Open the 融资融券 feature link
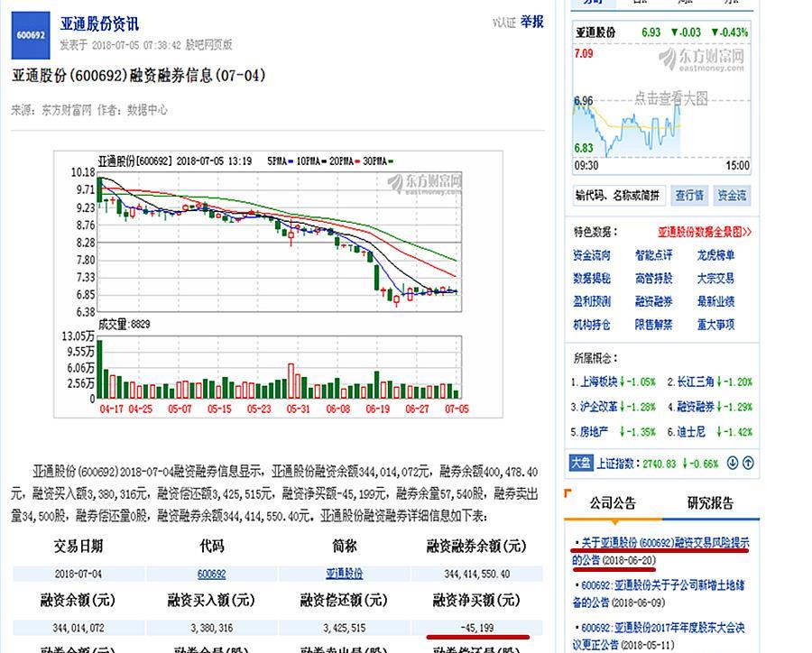812x653 pixels. click(653, 301)
